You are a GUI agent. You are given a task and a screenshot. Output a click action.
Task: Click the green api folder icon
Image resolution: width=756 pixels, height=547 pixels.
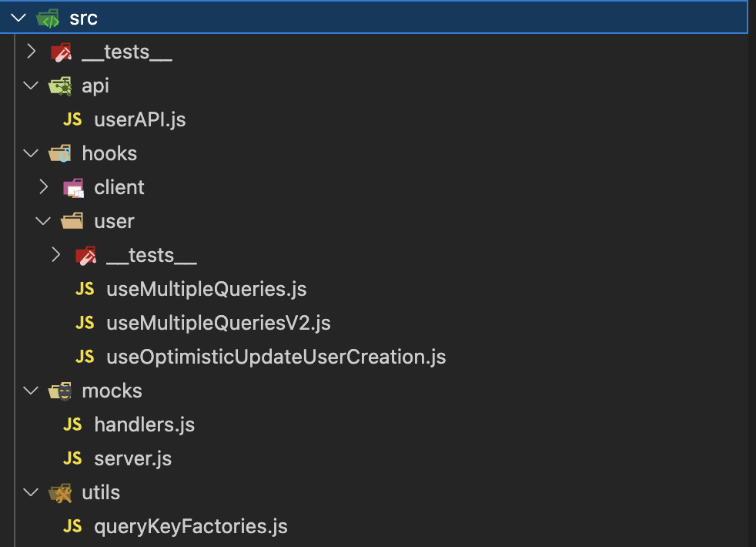pyautogui.click(x=59, y=86)
